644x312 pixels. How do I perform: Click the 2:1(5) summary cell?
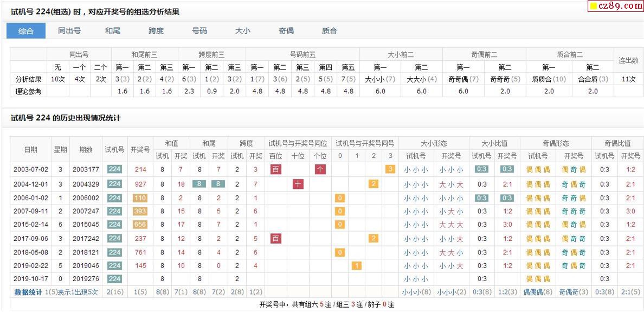[x=630, y=292]
